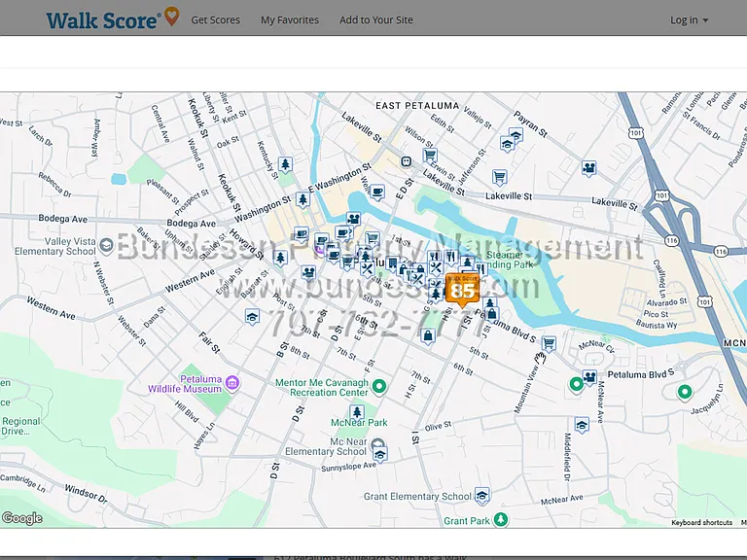Click the grocery cart marker near Wilson St
This screenshot has height=560, width=747.
click(x=430, y=156)
